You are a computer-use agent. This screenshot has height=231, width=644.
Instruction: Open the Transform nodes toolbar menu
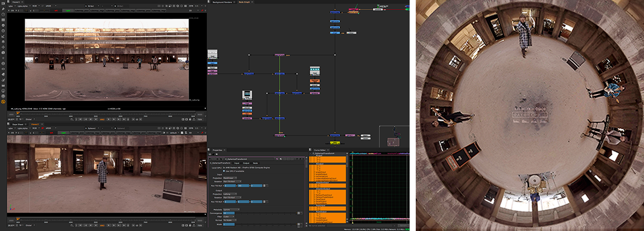[3, 47]
